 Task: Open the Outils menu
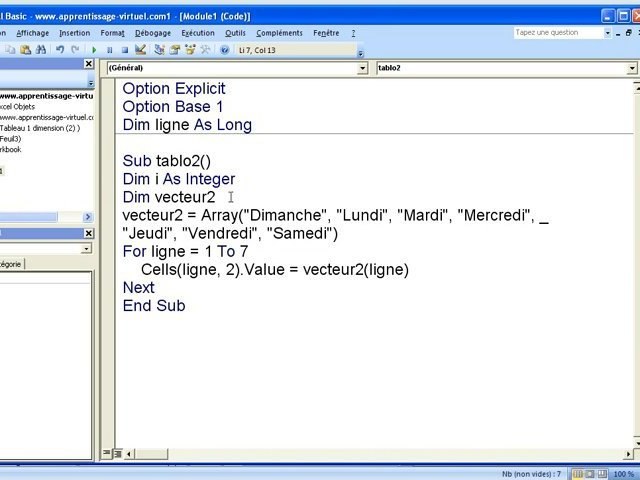tap(236, 33)
